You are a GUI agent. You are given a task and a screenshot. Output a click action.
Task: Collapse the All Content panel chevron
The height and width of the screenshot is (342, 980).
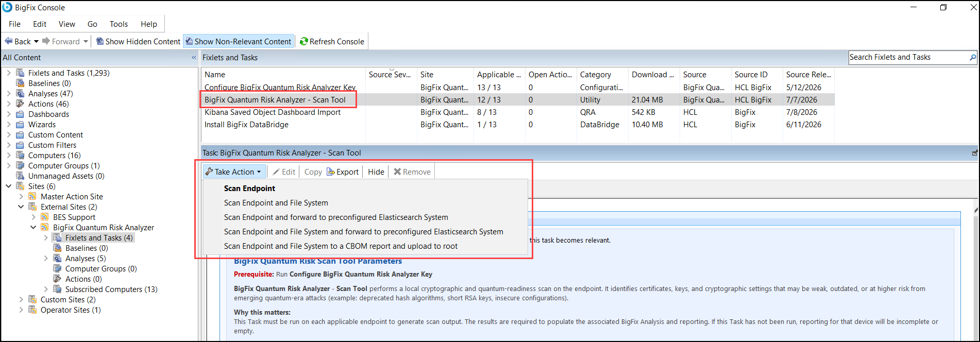pyautogui.click(x=194, y=58)
